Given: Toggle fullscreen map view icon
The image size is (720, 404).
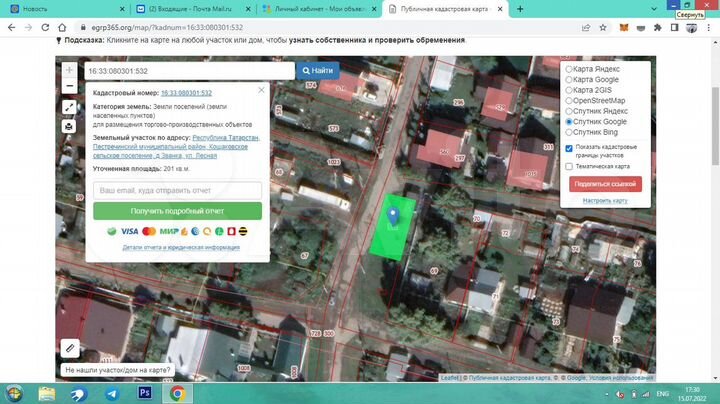Looking at the screenshot, I should tap(68, 107).
